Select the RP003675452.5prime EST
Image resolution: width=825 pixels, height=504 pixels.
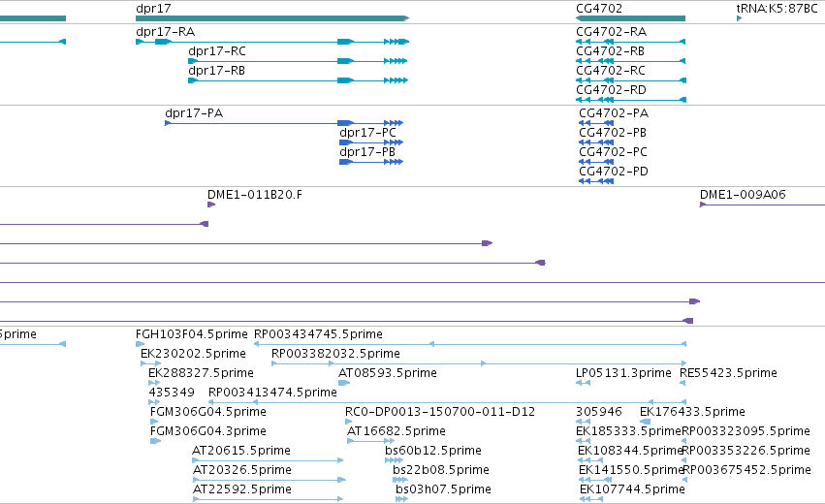pyautogui.click(x=684, y=481)
